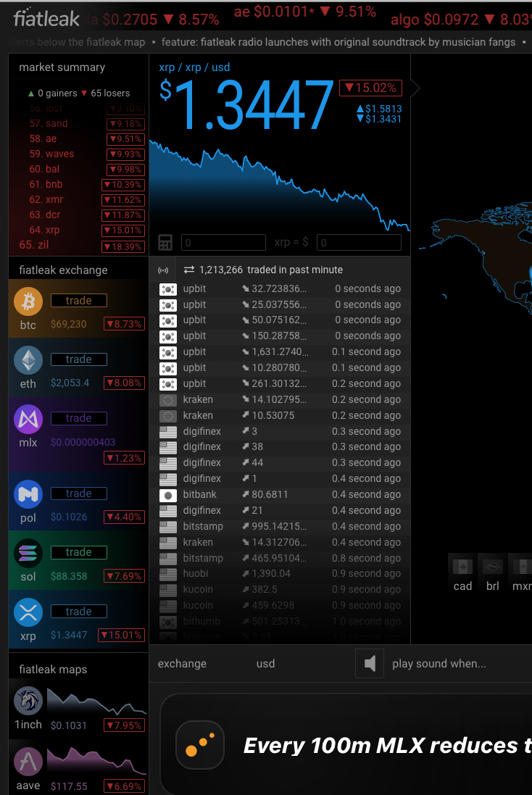Click the aave price sparkline chart
532x795 pixels.
point(96,760)
